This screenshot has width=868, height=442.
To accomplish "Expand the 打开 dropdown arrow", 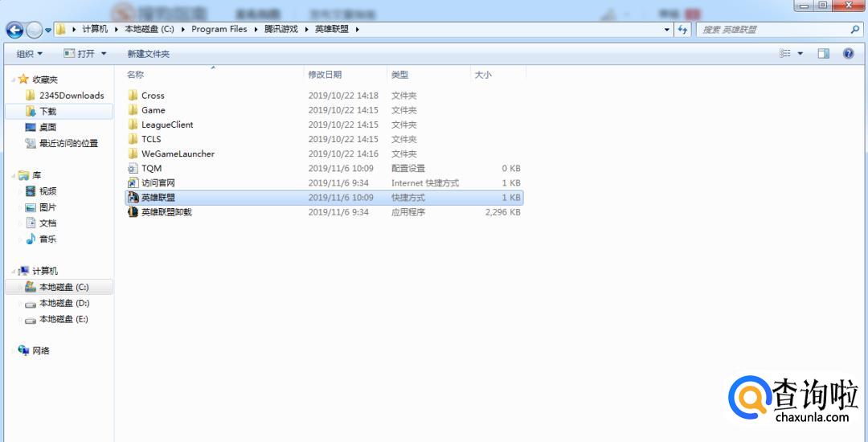I will (104, 54).
